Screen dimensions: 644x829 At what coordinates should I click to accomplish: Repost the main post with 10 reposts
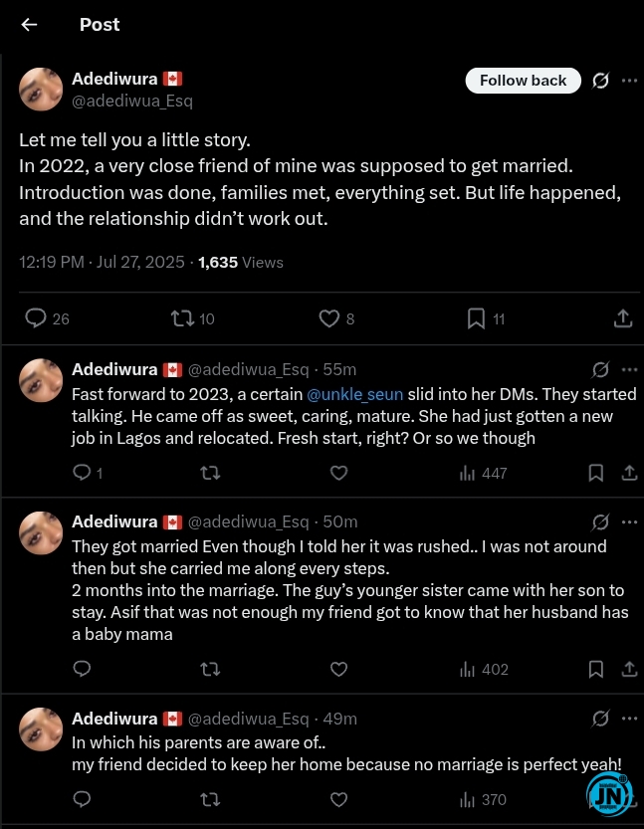[192, 318]
